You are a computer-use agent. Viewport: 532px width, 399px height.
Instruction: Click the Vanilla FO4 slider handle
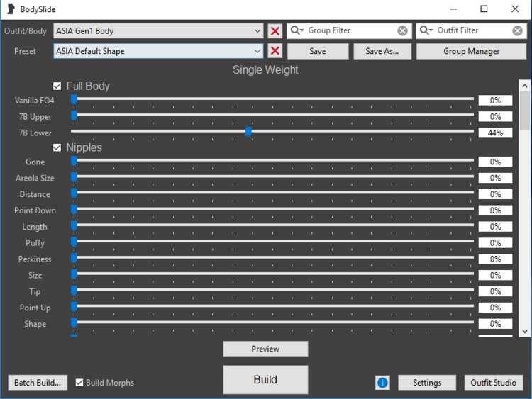(74, 100)
